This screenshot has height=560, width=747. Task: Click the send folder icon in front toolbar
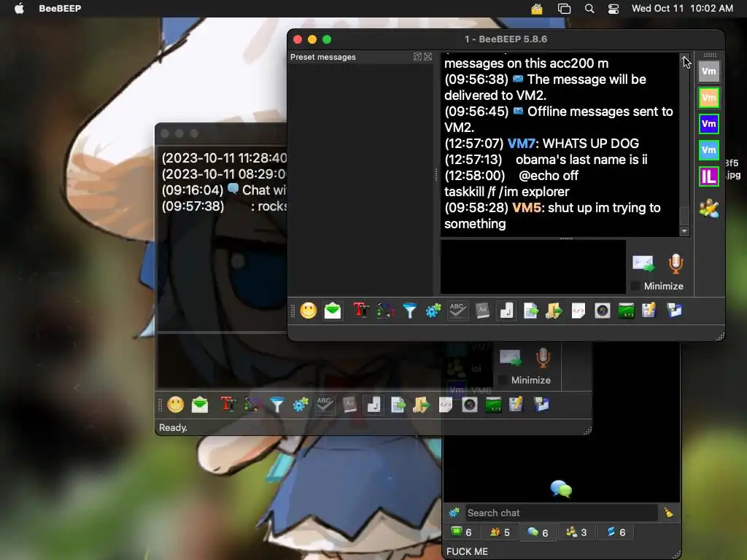coord(554,311)
